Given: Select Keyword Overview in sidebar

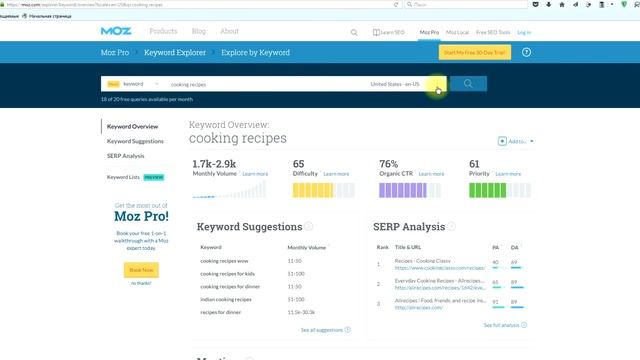Looking at the screenshot, I should click(x=132, y=127).
